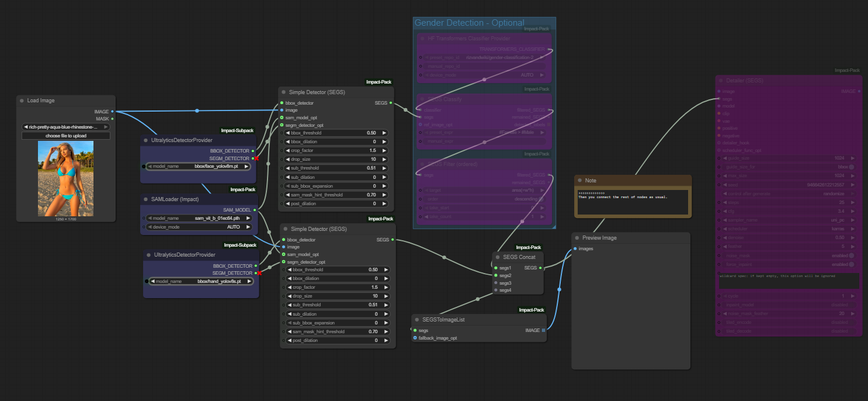The height and width of the screenshot is (401, 868).
Task: Click the sub_threshold 0.51 field on upper Simple Detector
Action: click(x=336, y=168)
